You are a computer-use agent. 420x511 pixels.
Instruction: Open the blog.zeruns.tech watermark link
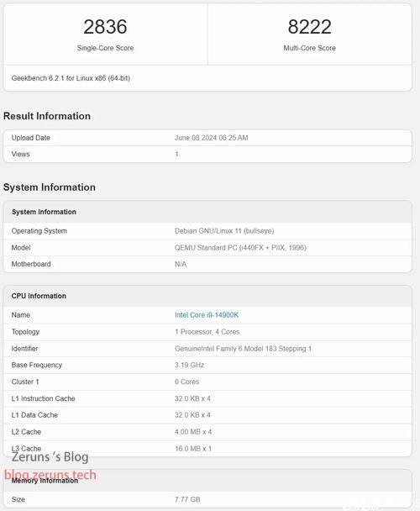[50, 475]
